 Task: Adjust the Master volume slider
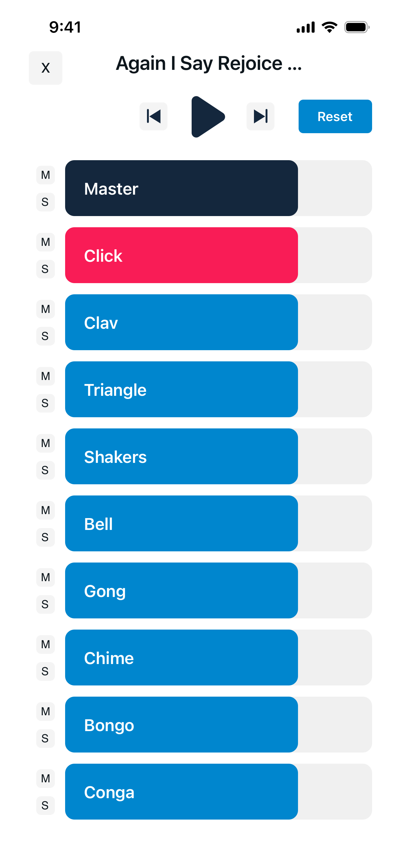218,188
